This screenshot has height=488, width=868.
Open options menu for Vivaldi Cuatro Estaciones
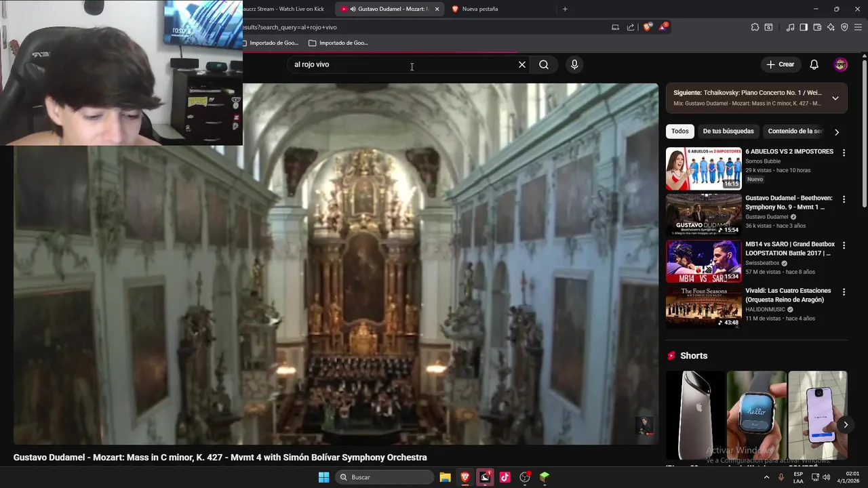tap(844, 291)
